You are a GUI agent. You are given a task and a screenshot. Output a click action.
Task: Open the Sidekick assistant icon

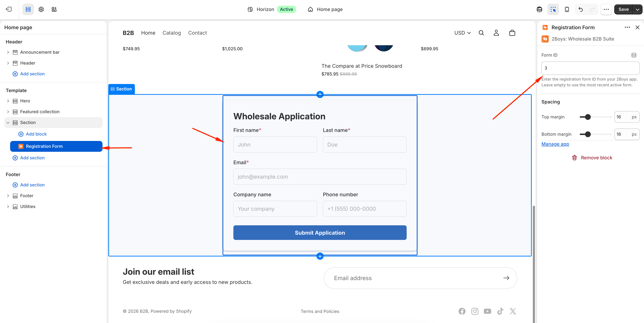click(x=539, y=9)
